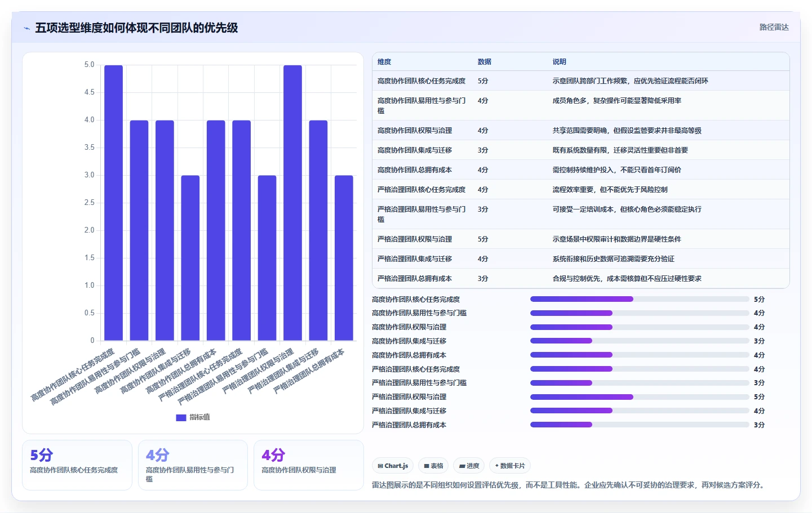Viewport: 812px width, 513px height.
Task: Select the 数据 column header
Action: [485, 62]
